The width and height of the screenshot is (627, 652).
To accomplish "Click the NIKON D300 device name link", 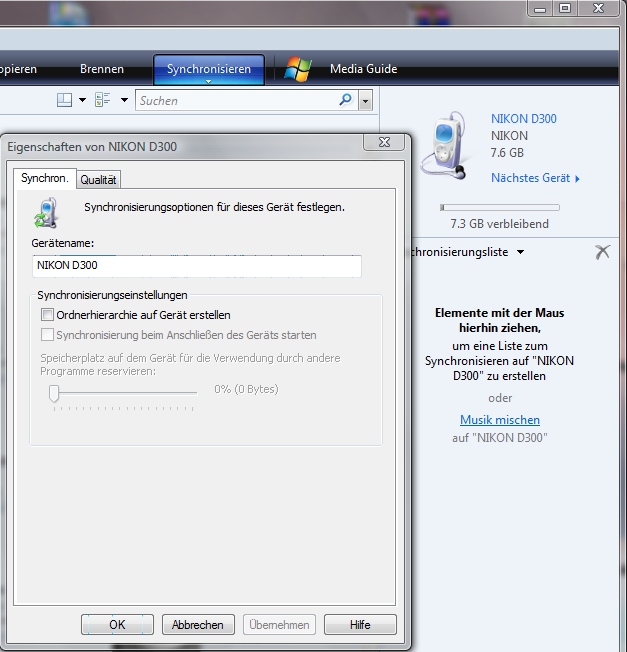I will tap(523, 119).
